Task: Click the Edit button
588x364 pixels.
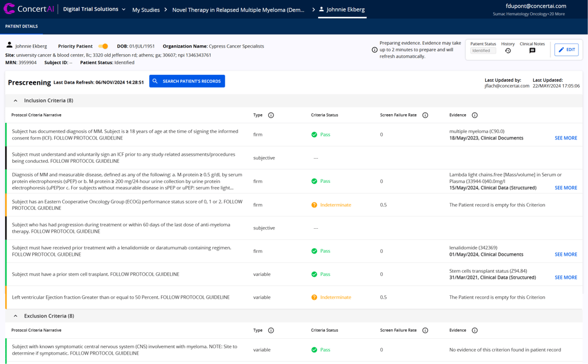Action: pos(566,50)
